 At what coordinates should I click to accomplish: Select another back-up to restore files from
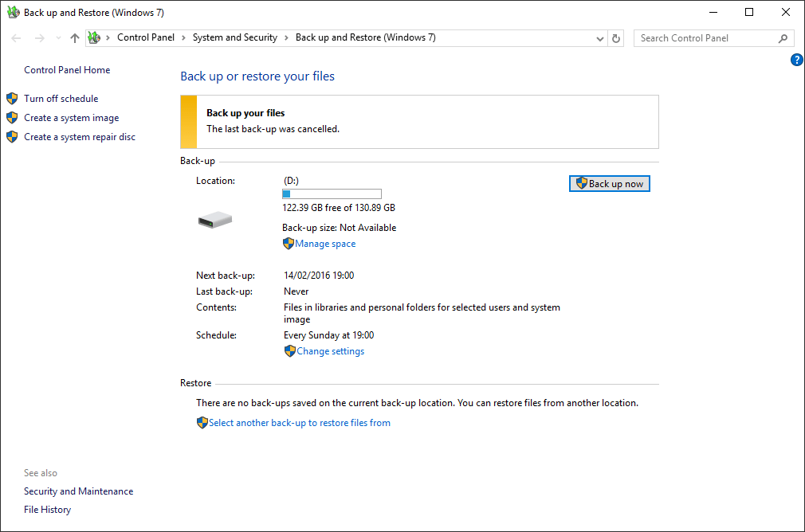click(x=300, y=423)
